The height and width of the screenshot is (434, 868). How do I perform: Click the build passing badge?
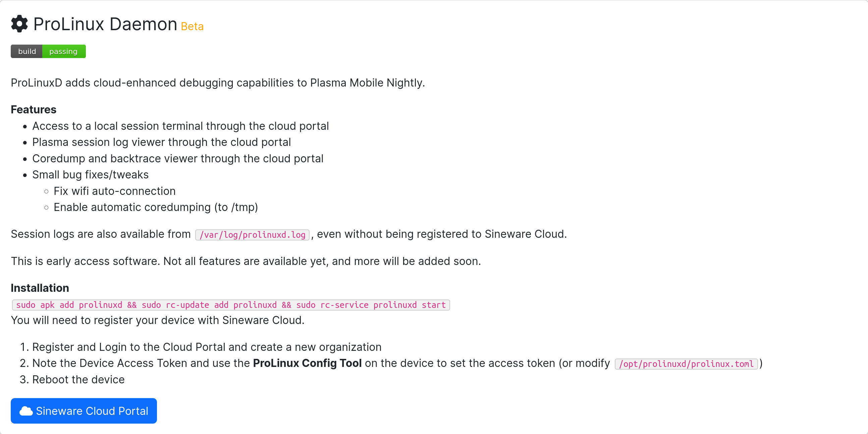tap(48, 51)
